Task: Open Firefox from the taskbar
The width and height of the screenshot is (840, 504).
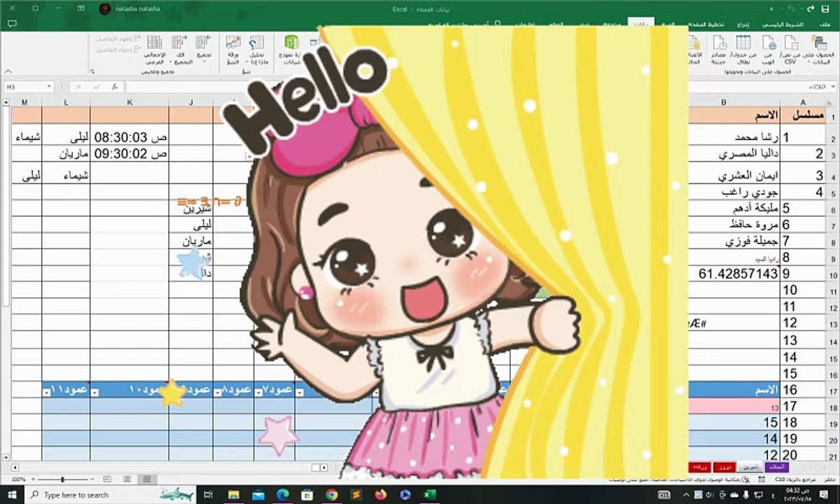Action: 380,495
